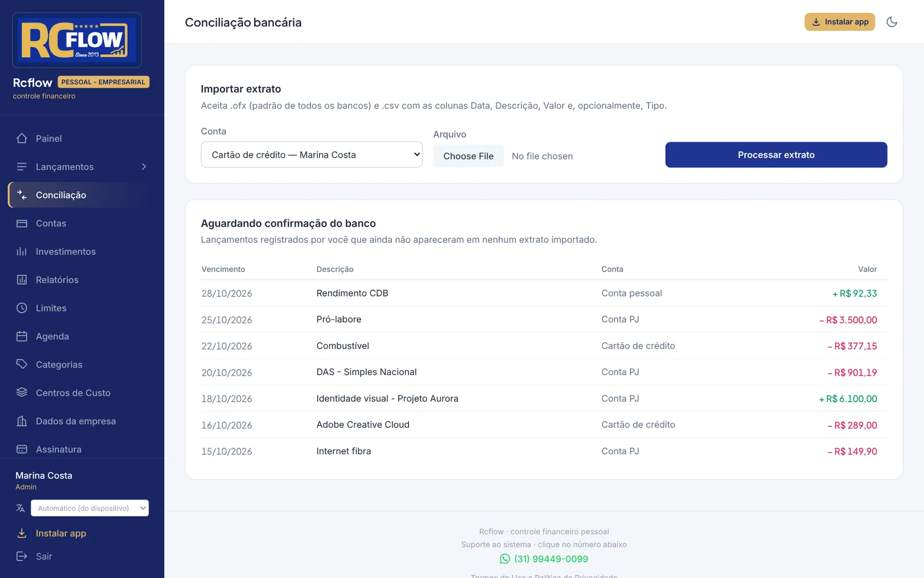Click the Dados da empresa building icon
This screenshot has height=578, width=924.
click(x=22, y=421)
